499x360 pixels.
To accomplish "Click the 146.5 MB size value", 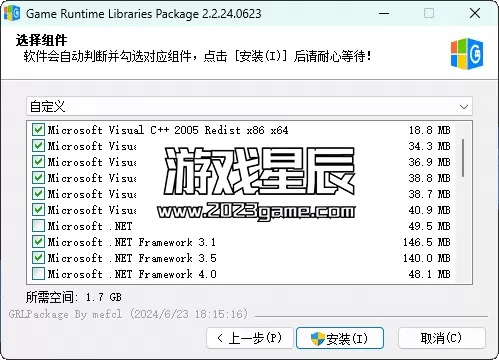I will tap(427, 242).
